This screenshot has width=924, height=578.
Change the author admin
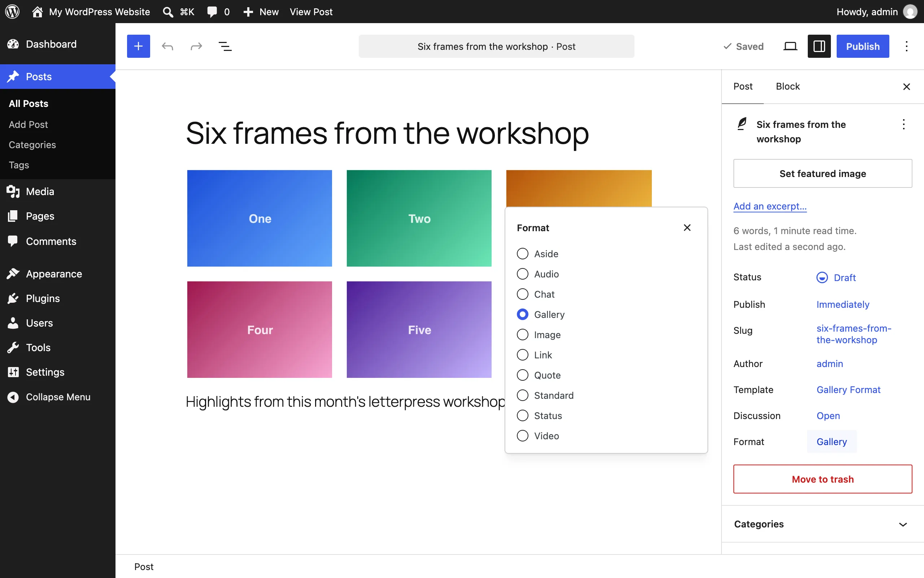tap(830, 364)
